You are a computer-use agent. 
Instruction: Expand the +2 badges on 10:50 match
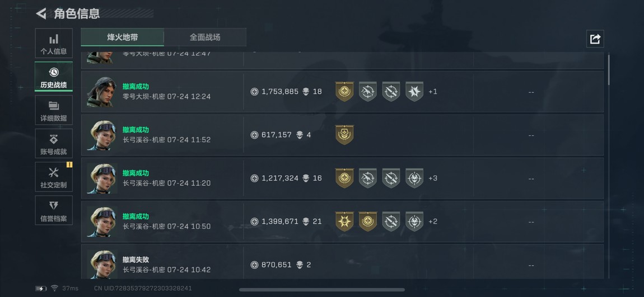pyautogui.click(x=433, y=221)
